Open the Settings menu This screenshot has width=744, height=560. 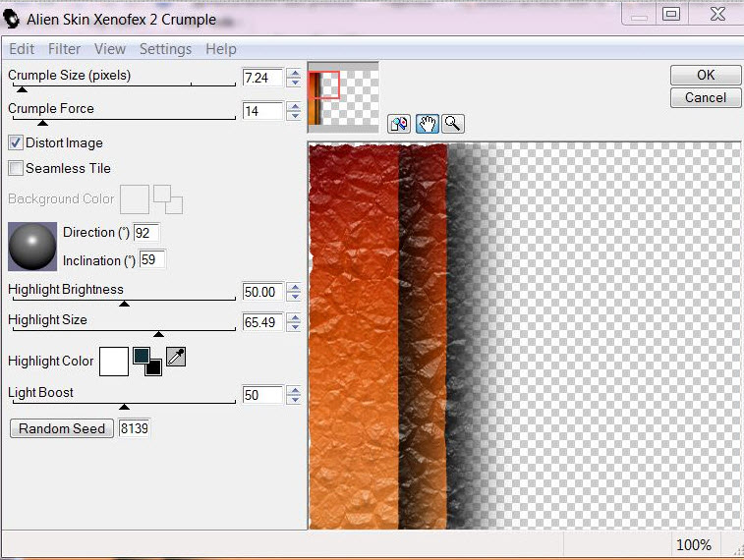pos(165,49)
